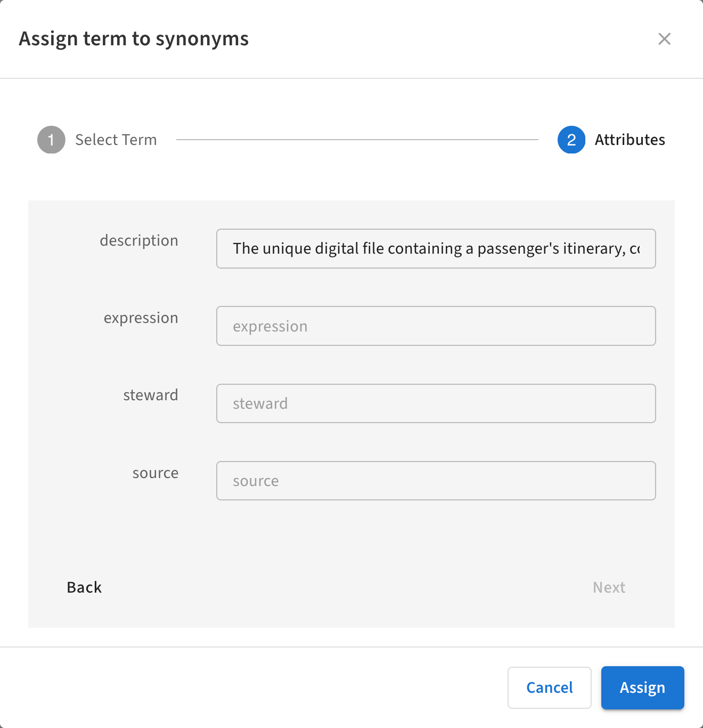703x728 pixels.
Task: Go to the Select Term step label
Action: [x=116, y=140]
